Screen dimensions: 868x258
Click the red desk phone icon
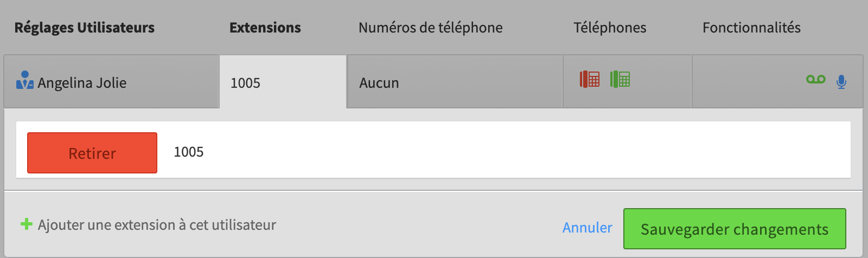tap(590, 79)
